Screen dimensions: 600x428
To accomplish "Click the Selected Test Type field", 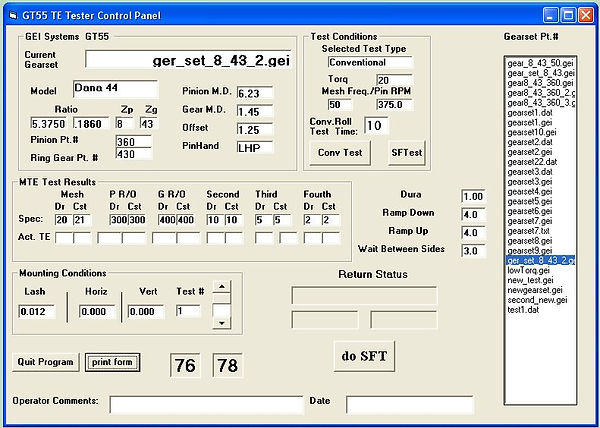I will [x=370, y=62].
